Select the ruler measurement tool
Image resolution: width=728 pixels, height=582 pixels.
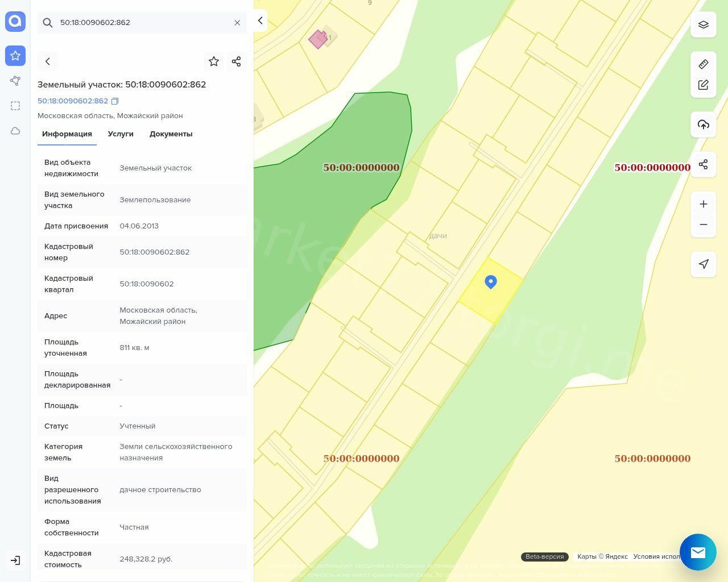click(x=703, y=64)
